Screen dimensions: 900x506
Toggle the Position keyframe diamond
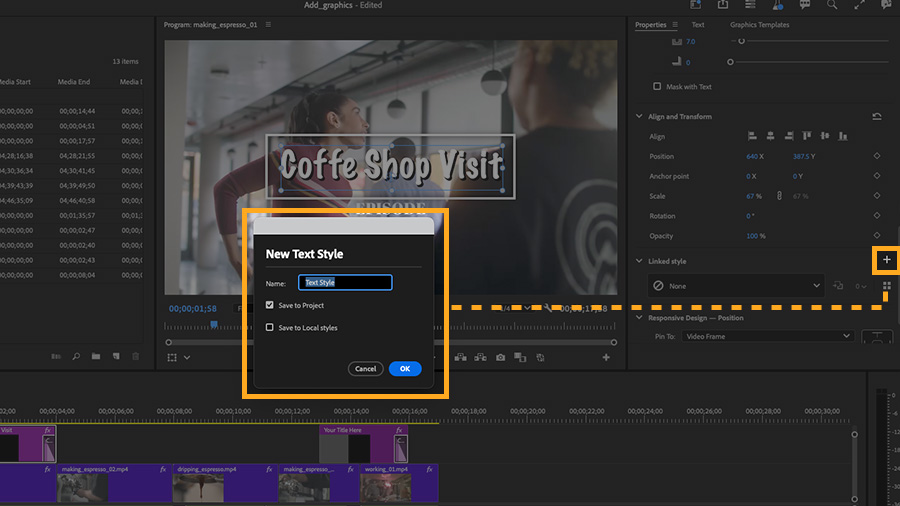click(x=876, y=156)
